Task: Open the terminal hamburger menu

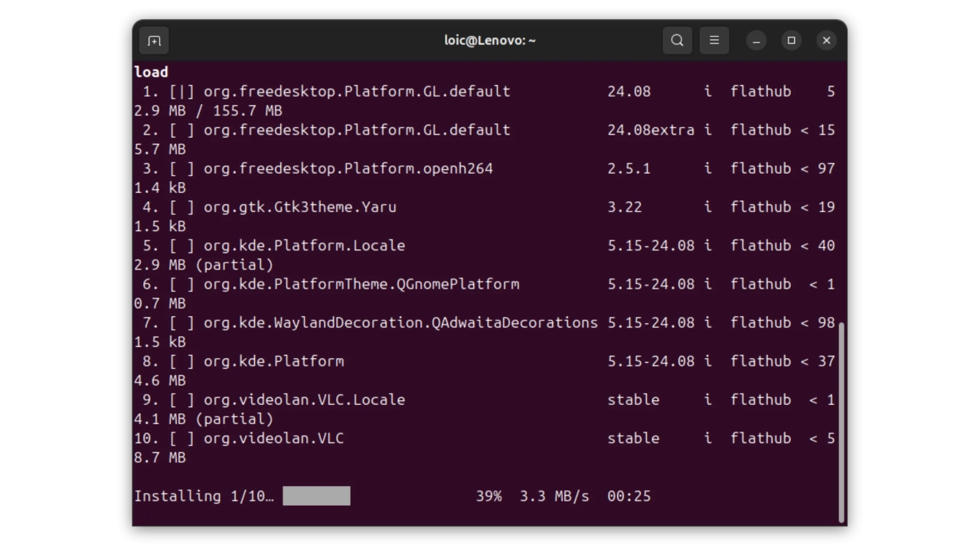Action: coord(714,41)
